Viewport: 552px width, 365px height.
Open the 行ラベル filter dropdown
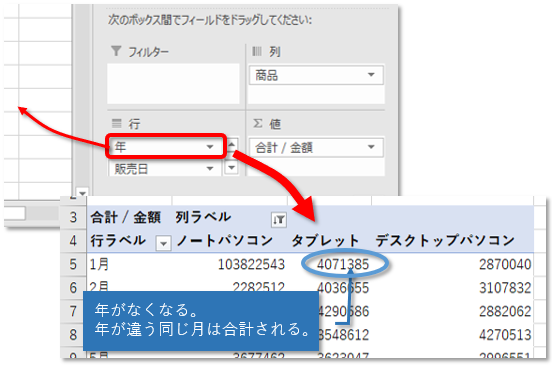coord(163,243)
